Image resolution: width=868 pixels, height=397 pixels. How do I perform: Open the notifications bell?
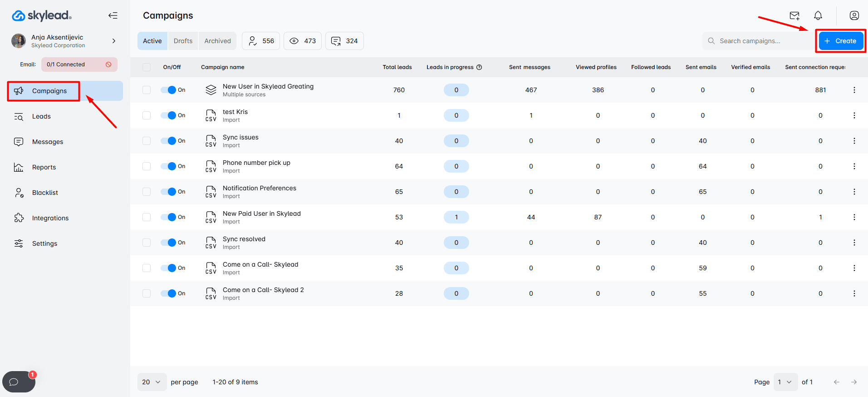pyautogui.click(x=818, y=16)
